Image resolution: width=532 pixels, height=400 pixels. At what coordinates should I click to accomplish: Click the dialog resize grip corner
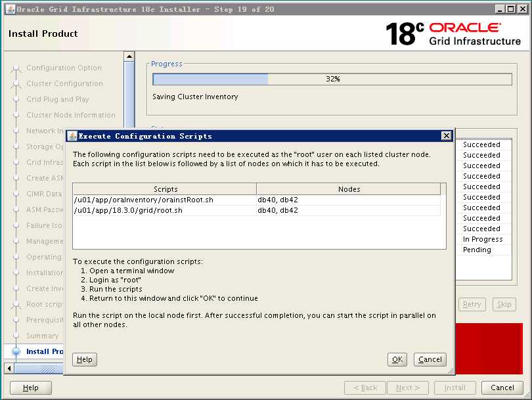[x=451, y=371]
